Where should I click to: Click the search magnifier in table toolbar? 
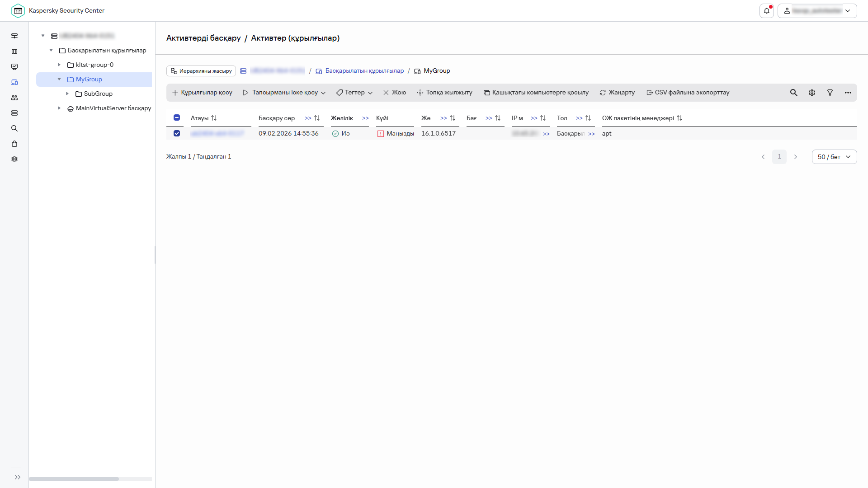tap(793, 93)
